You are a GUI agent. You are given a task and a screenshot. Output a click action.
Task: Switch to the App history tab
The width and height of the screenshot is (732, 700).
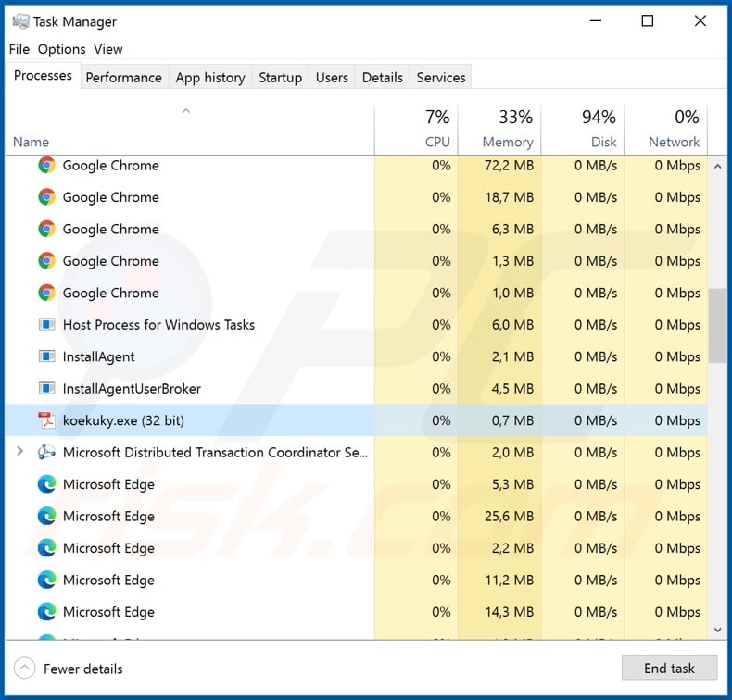click(210, 78)
